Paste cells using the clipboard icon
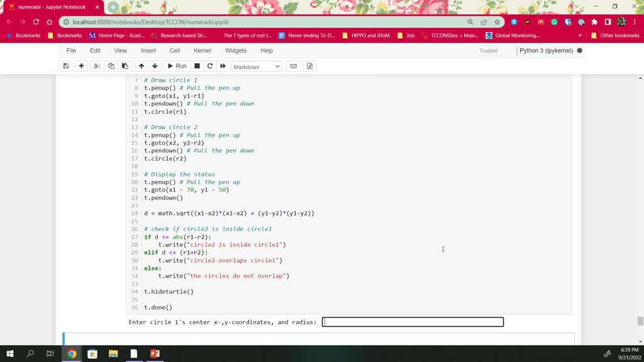This screenshot has height=362, width=644. coord(125,66)
